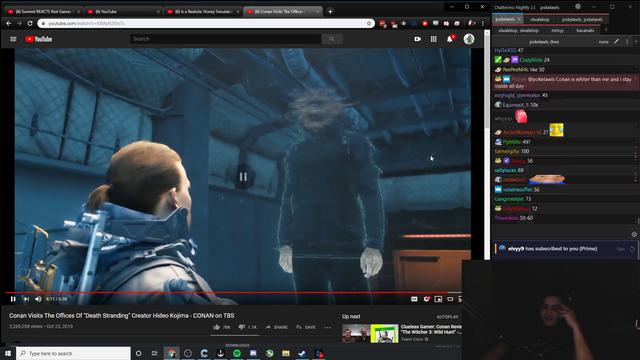Click the video title Conan Visits The Offices
This screenshot has height=360, width=640.
coord(122,316)
